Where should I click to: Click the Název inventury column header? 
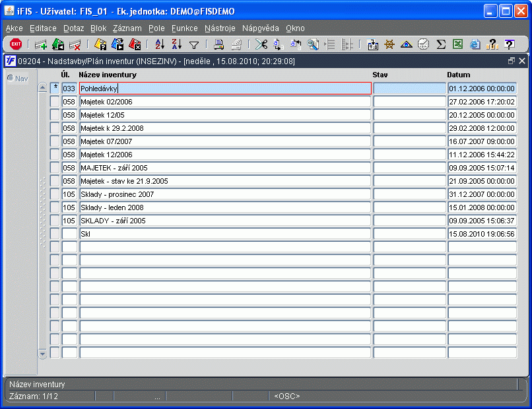[x=108, y=75]
